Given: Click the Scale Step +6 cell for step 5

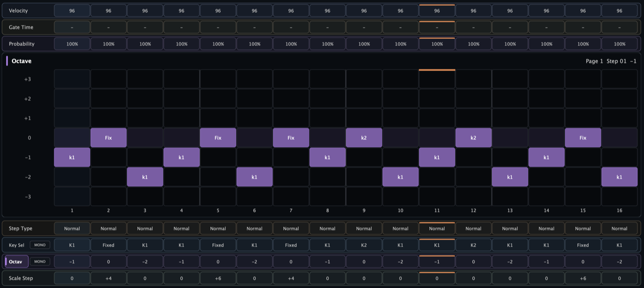Looking at the screenshot, I should coord(218,278).
